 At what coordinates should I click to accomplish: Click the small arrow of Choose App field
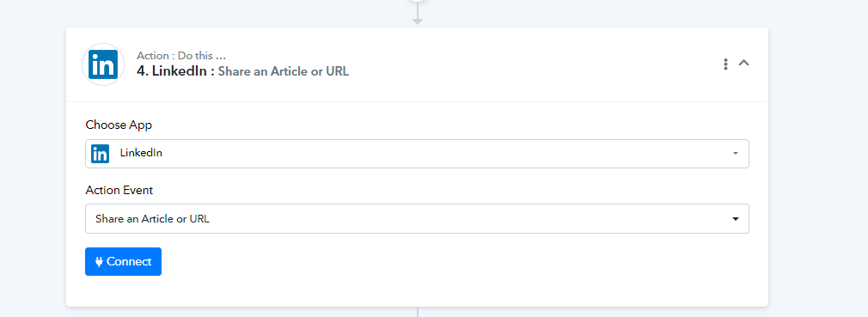click(x=735, y=154)
